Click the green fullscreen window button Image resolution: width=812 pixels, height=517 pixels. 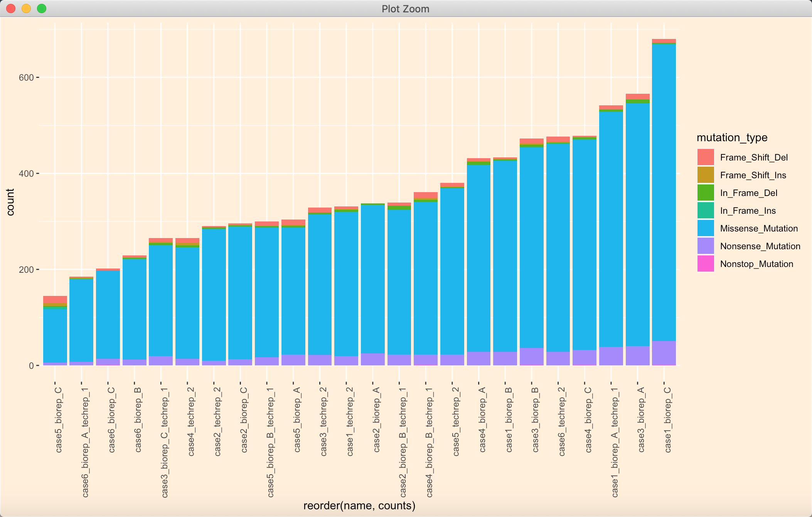pos(42,8)
